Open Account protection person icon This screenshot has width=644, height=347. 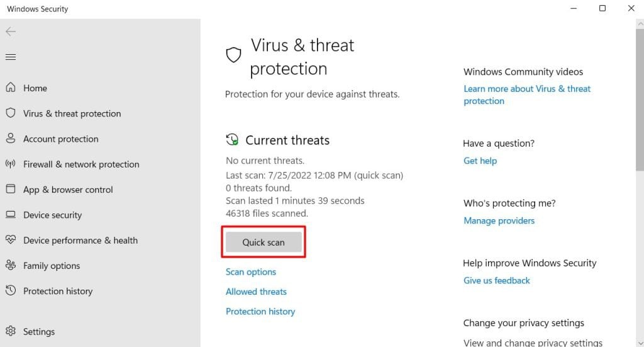pos(11,138)
